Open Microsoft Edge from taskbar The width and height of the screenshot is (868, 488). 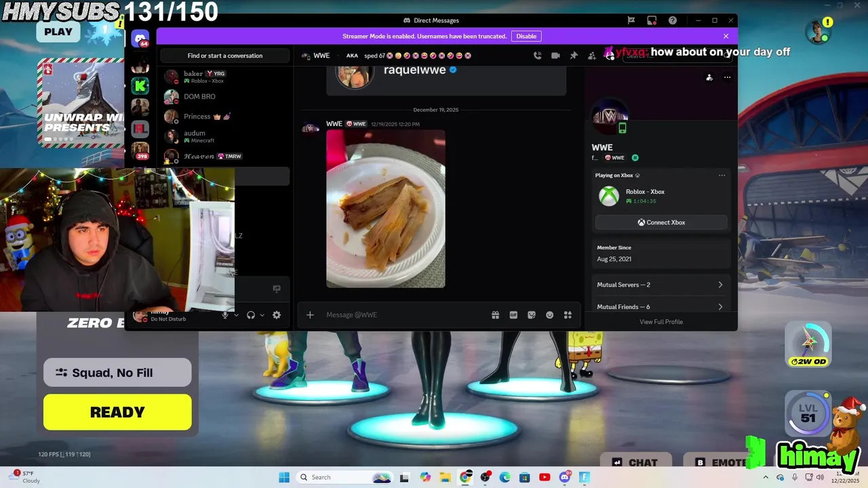coord(505,477)
